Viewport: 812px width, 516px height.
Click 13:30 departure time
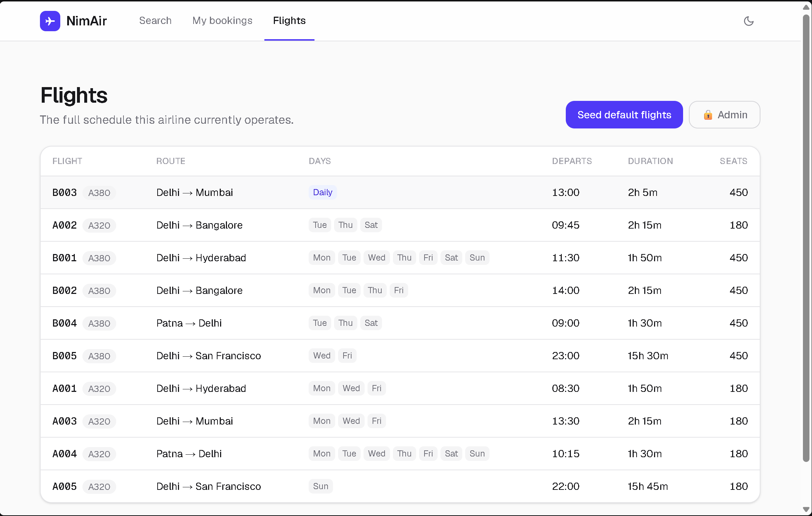pyautogui.click(x=565, y=421)
